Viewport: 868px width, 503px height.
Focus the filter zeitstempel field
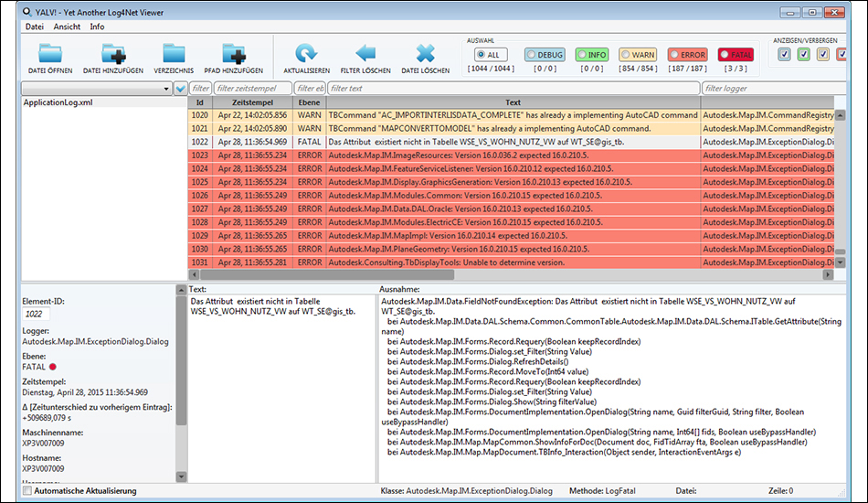(252, 88)
